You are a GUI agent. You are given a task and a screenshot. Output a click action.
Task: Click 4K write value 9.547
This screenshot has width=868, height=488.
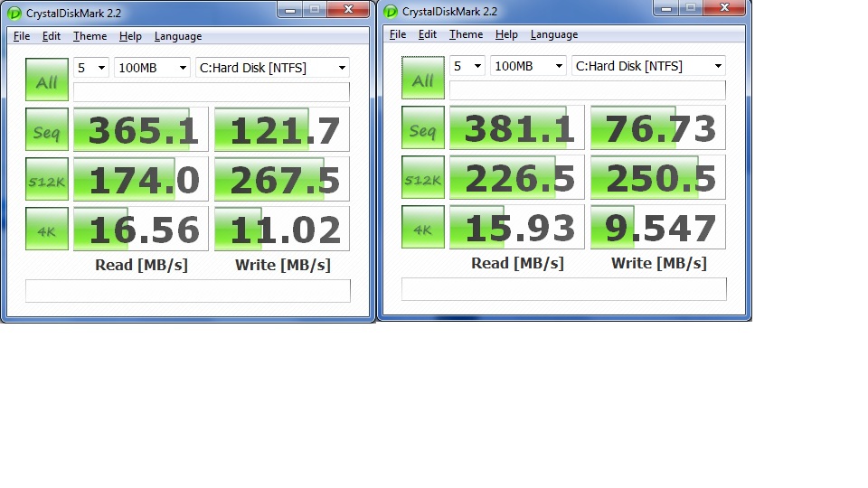pyautogui.click(x=658, y=227)
